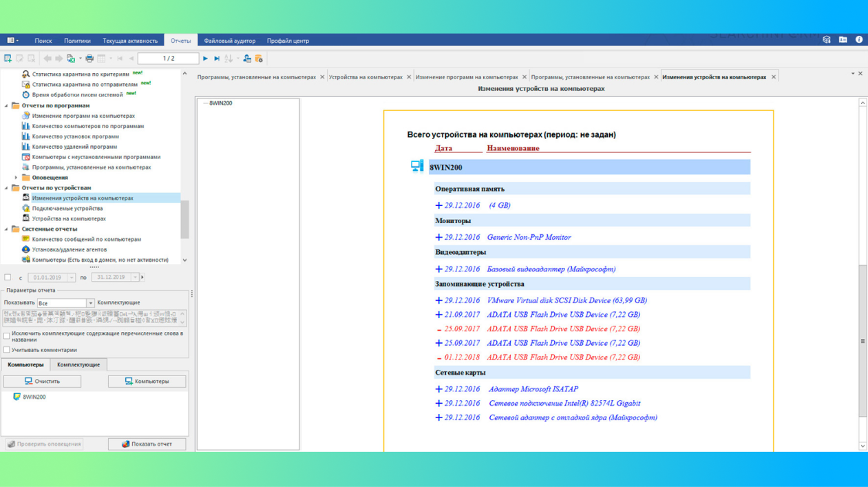This screenshot has width=868, height=487.
Task: Click the 'Показать отчет' button
Action: click(147, 444)
